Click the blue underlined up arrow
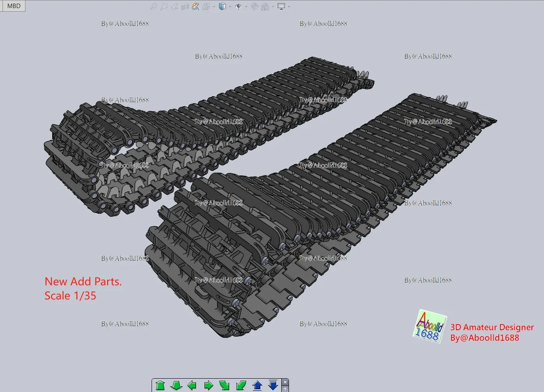This screenshot has height=392, width=544. [257, 386]
